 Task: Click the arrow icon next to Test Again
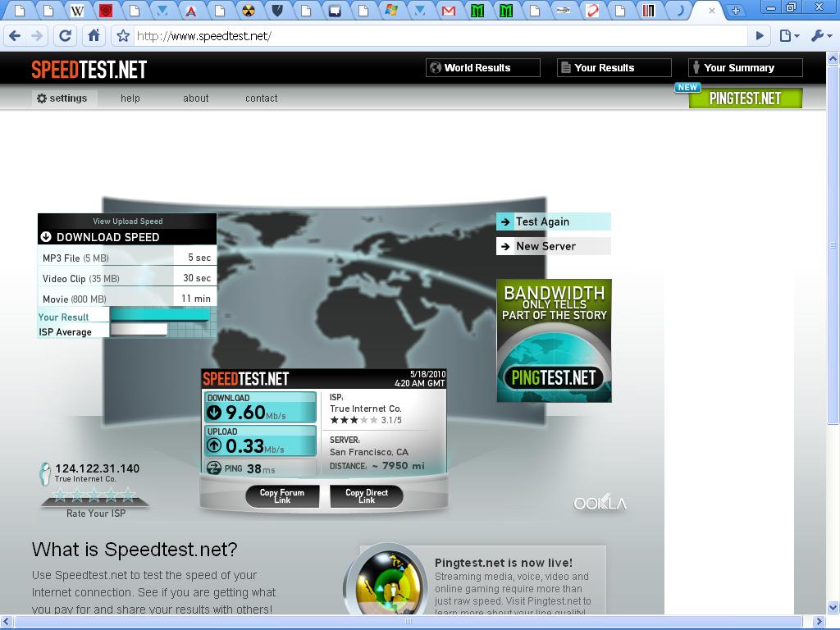(x=505, y=221)
